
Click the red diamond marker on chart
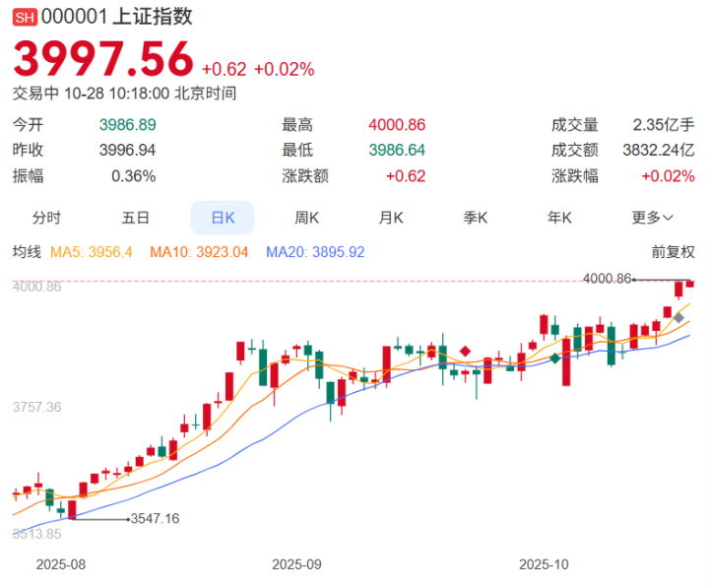click(465, 351)
